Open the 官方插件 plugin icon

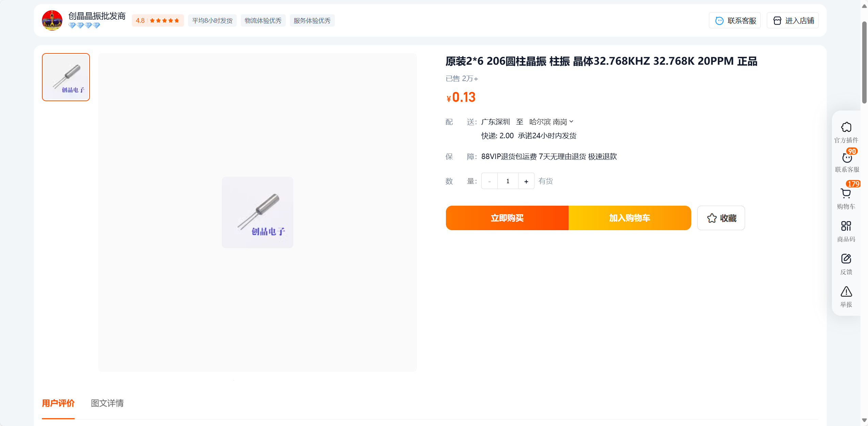pyautogui.click(x=846, y=127)
